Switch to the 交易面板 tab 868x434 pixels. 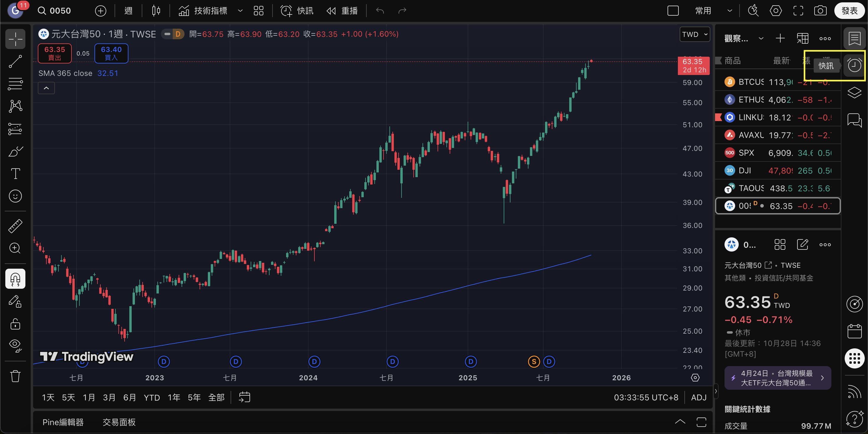[119, 422]
